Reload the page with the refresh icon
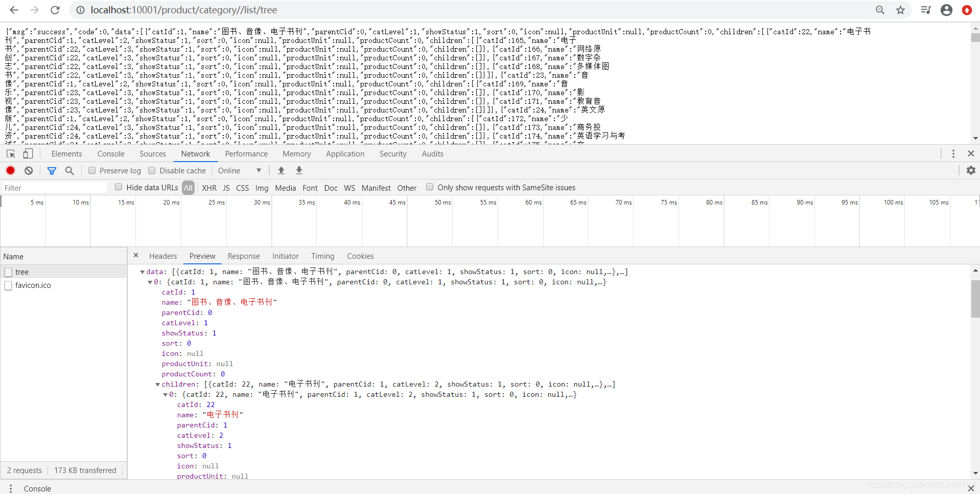This screenshot has height=494, width=980. [55, 10]
